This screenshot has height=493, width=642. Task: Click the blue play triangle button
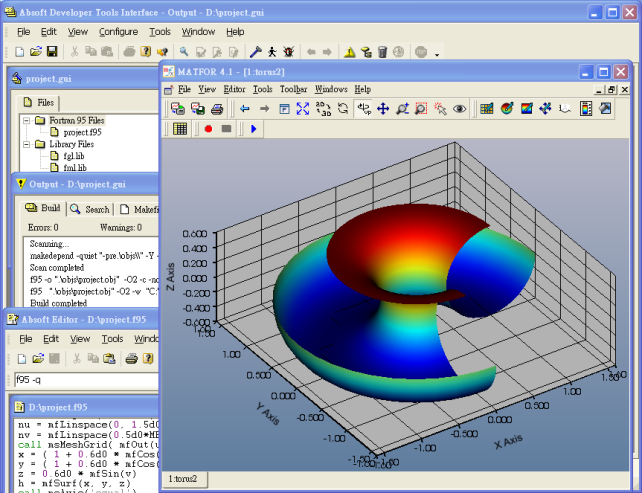254,129
